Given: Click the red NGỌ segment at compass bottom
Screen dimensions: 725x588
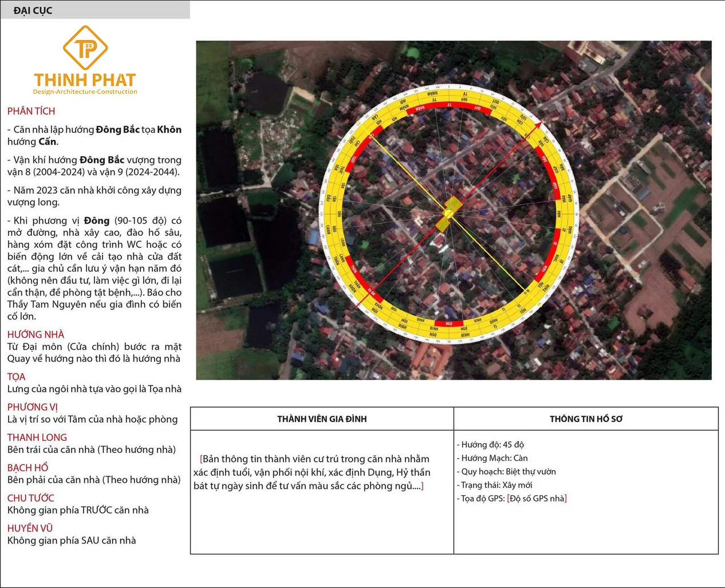Looking at the screenshot, I should [449, 323].
